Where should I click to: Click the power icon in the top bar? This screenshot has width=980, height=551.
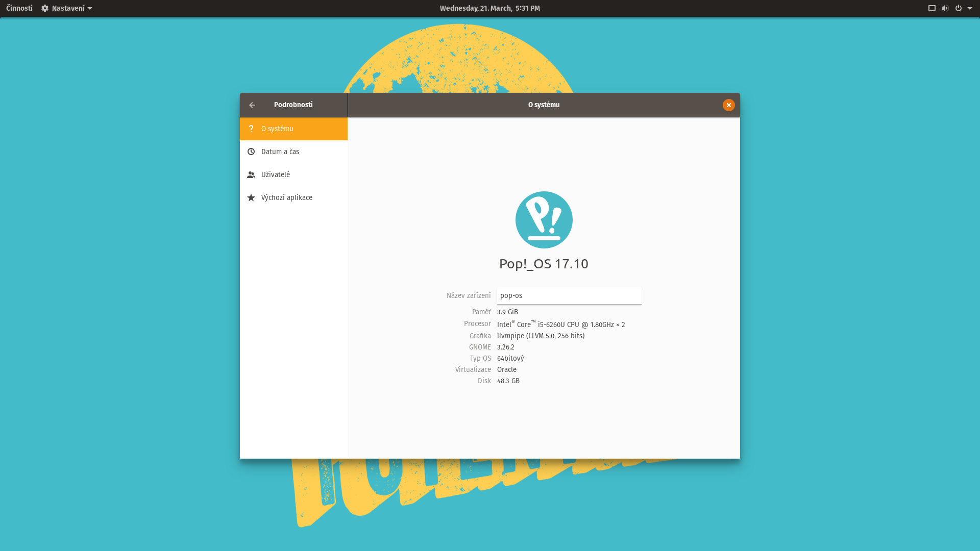click(x=958, y=8)
